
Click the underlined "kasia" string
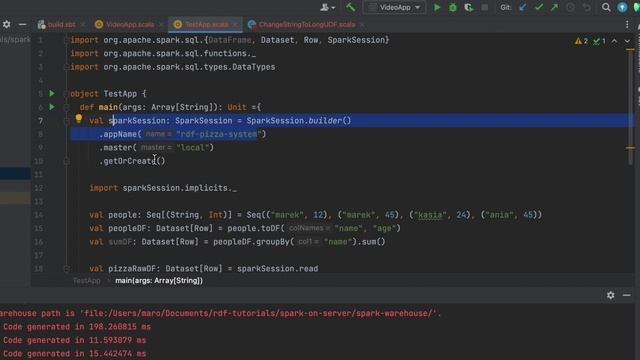(x=429, y=215)
